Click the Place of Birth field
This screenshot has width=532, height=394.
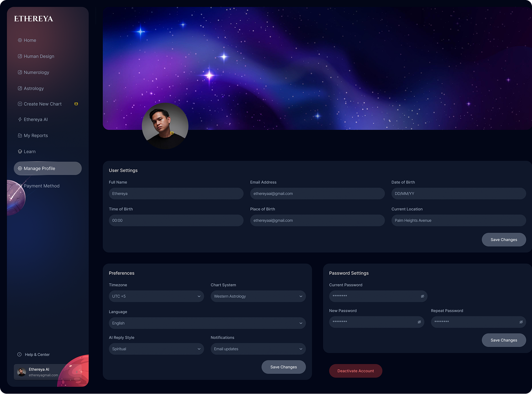click(317, 220)
